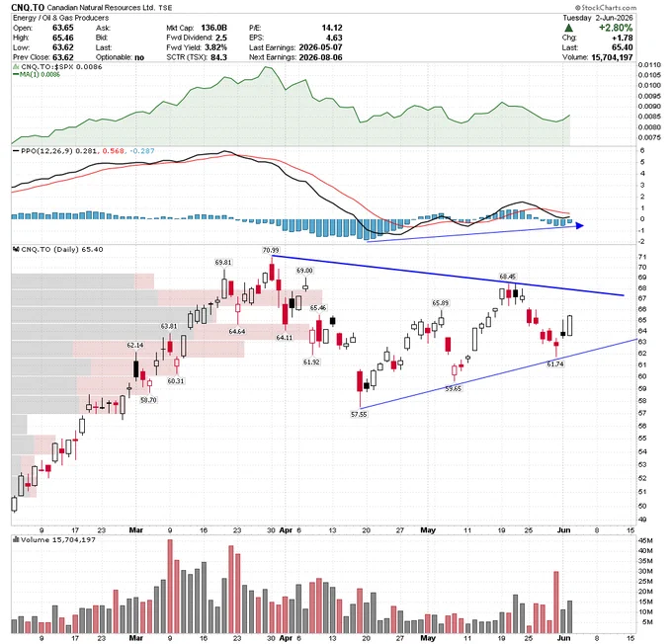Click the PPO(12,26,9) indicator label
The image size is (672, 644).
pos(47,151)
